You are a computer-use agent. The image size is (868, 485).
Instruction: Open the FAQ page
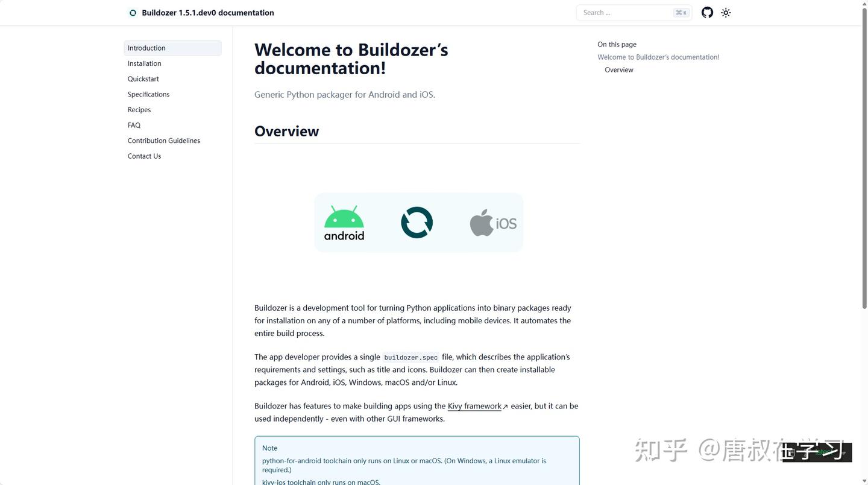[x=134, y=125]
